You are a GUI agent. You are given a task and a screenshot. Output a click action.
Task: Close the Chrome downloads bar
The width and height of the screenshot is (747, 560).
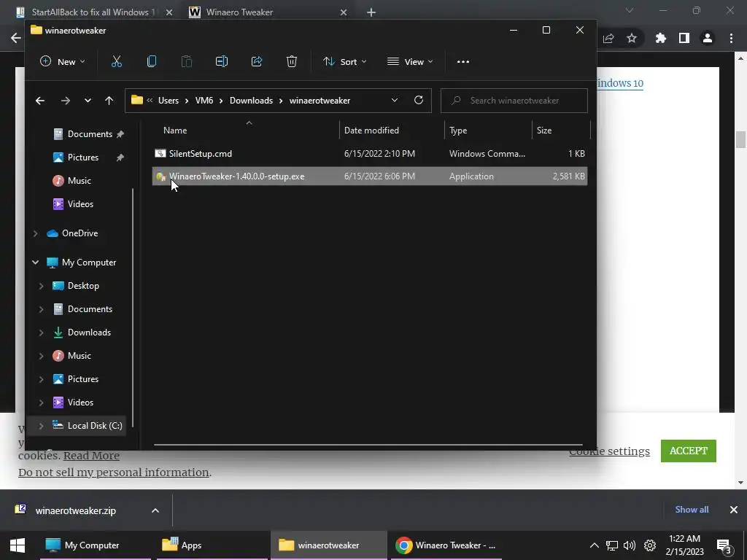point(734,510)
